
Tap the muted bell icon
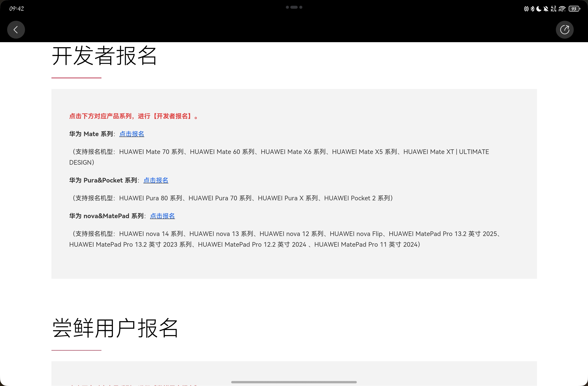point(546,9)
